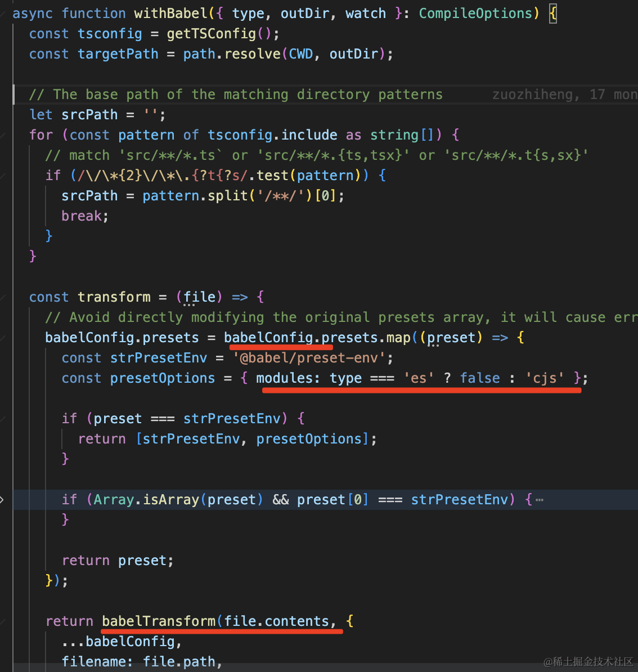Click the ...babelConfig spread line
Viewport: 638px width, 672px height.
(x=122, y=642)
